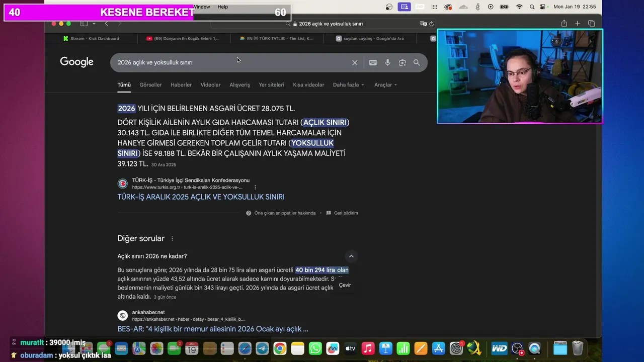This screenshot has height=362, width=644.
Task: Submit search with magnifier icon
Action: 417,63
